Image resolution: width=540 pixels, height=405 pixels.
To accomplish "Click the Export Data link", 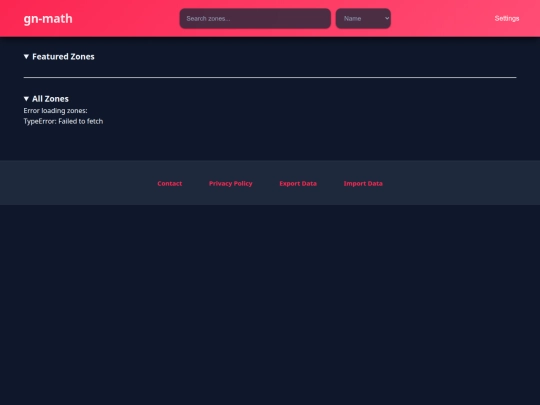I will click(x=298, y=184).
